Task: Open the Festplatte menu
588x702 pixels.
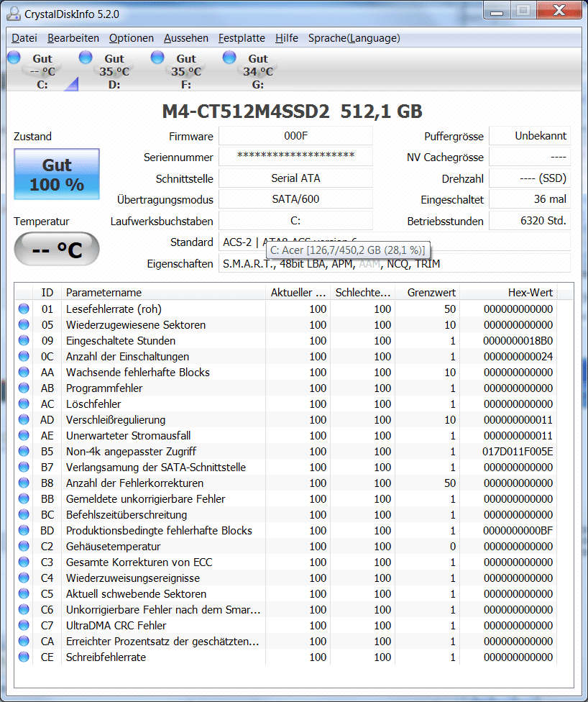Action: [x=242, y=38]
